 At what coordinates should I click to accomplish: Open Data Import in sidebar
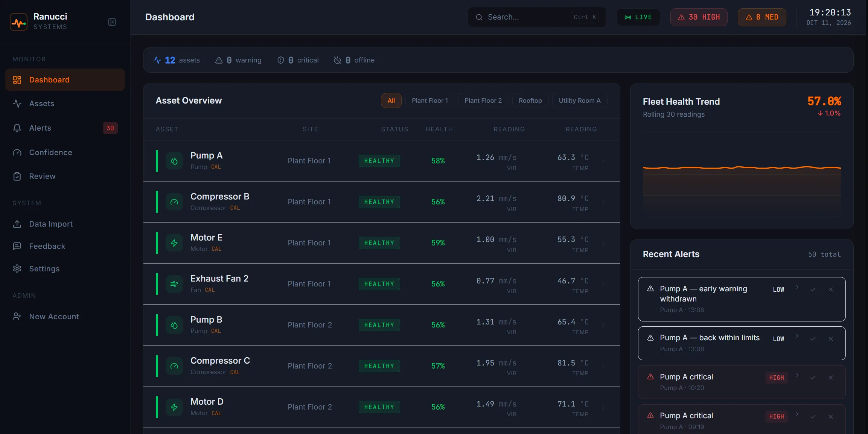click(65, 224)
